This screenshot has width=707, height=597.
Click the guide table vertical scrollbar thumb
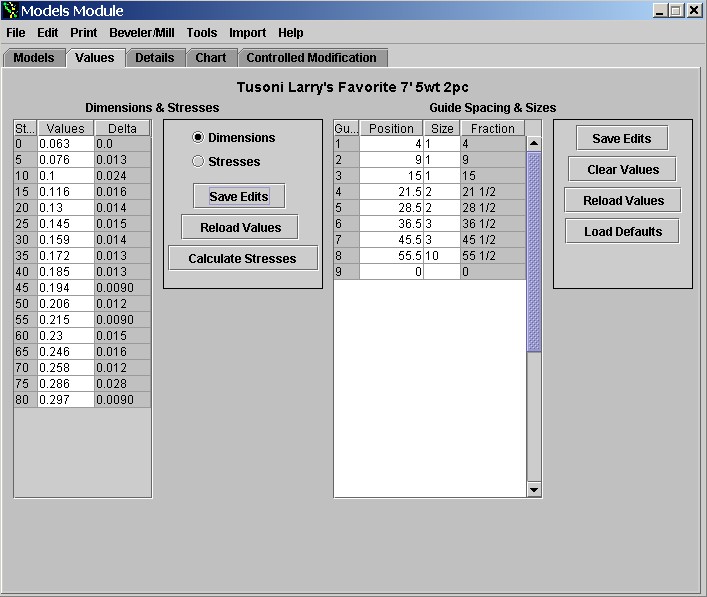(x=533, y=250)
